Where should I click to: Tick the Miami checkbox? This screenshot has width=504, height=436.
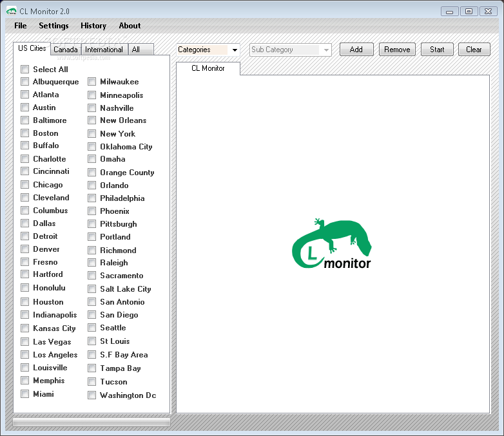24,394
